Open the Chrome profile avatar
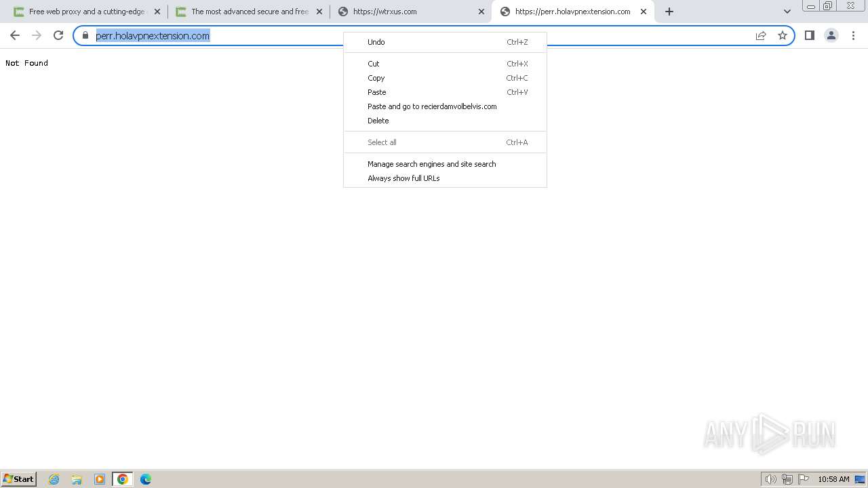The image size is (868, 488). (831, 35)
